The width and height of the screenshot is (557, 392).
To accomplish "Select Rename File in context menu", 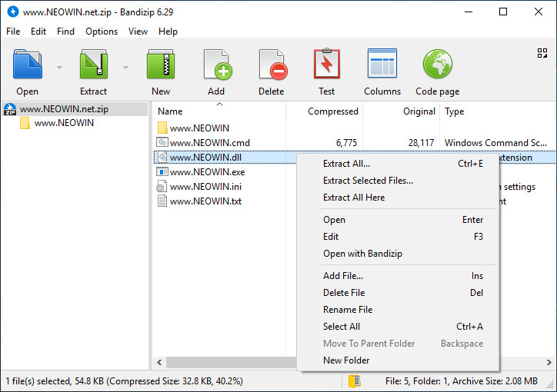I will tap(347, 310).
